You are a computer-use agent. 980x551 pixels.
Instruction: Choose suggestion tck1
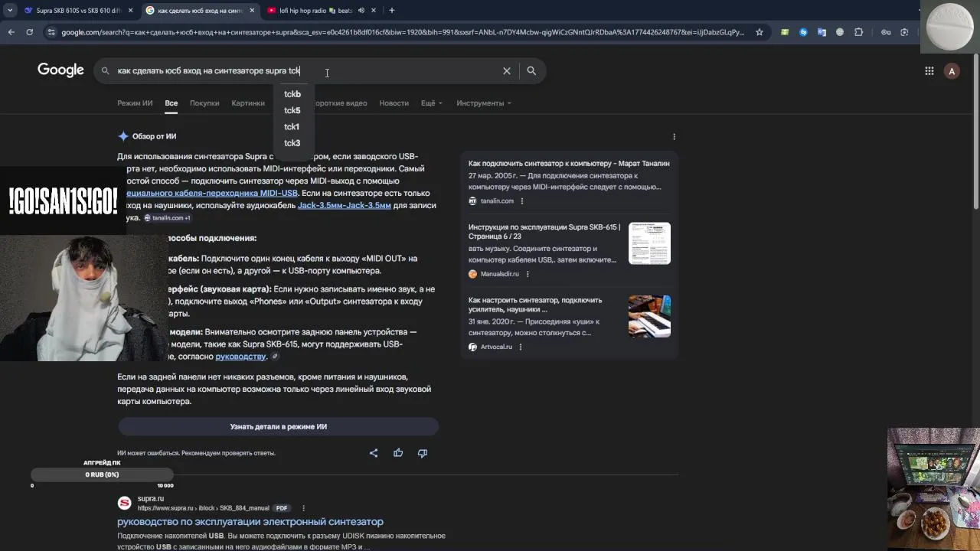click(x=292, y=127)
